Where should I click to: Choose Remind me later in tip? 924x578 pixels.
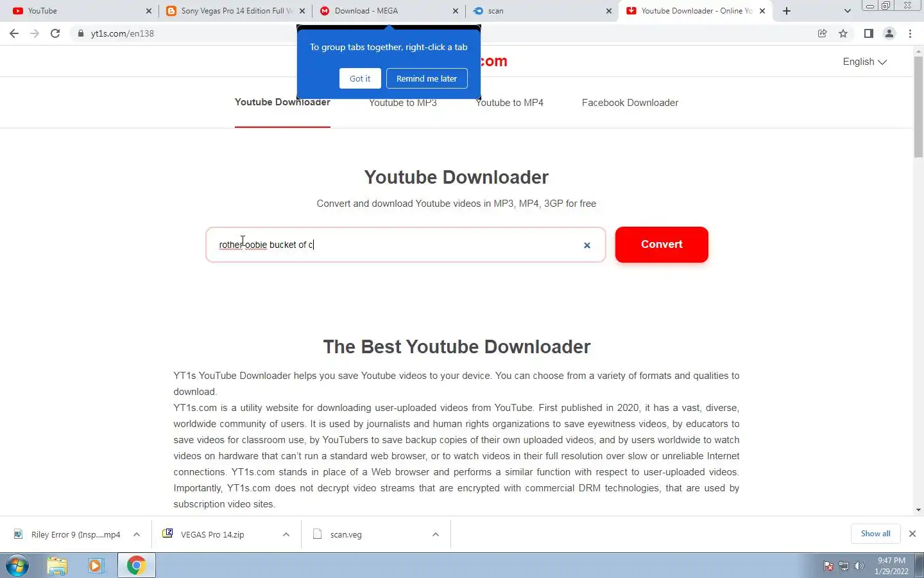[x=427, y=78]
